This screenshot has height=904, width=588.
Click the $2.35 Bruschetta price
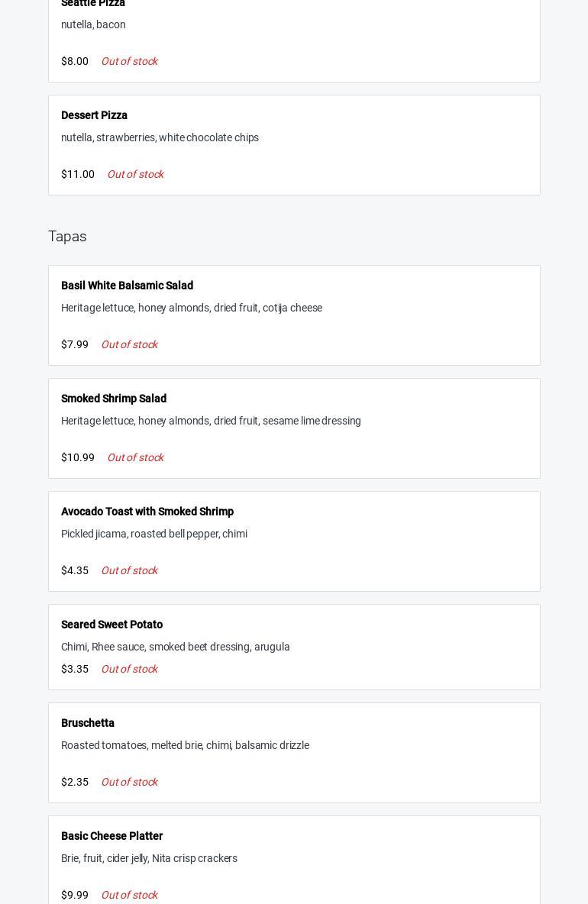point(75,782)
